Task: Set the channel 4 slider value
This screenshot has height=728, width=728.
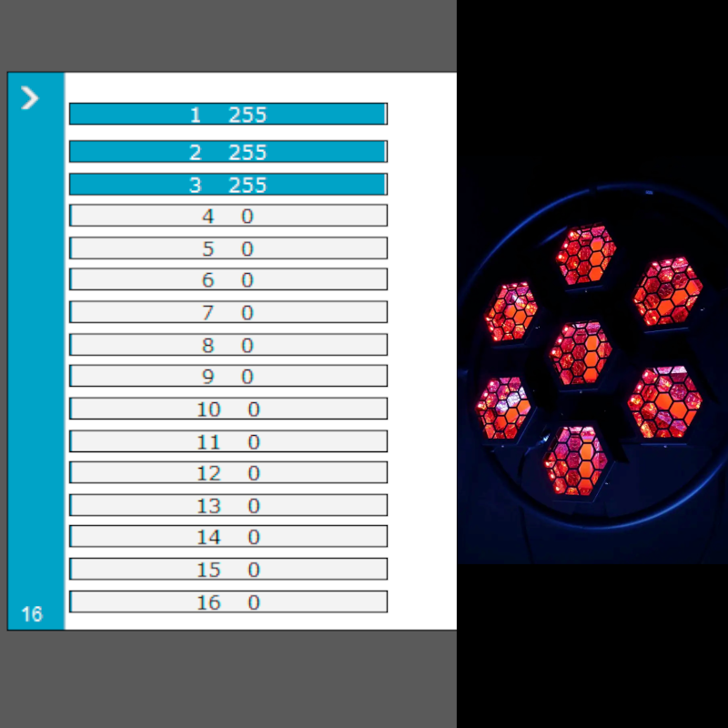Action: point(228,216)
